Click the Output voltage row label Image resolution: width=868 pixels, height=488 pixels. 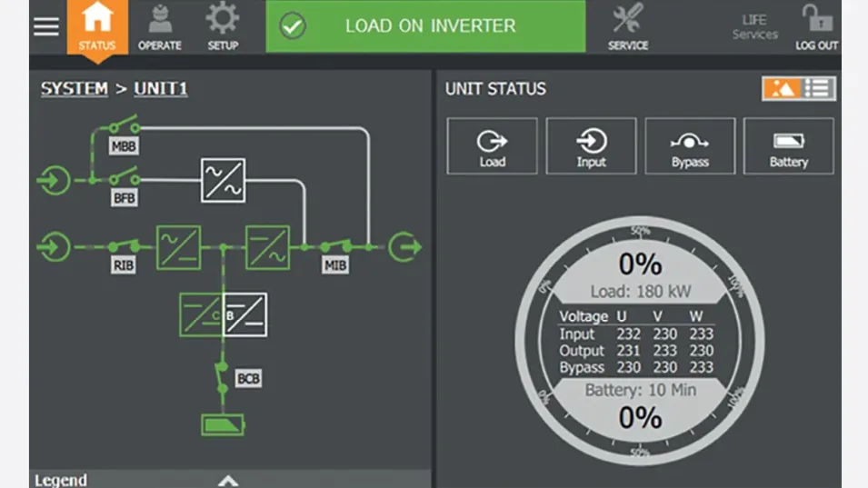[x=582, y=351]
